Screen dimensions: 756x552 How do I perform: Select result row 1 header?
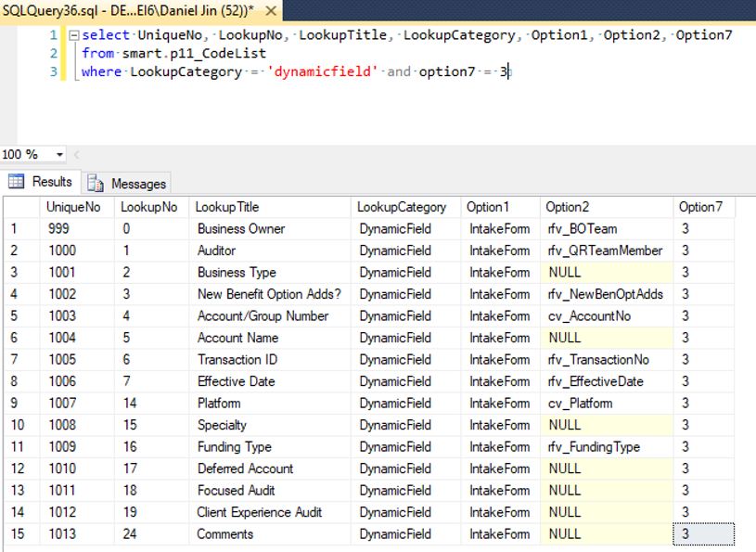21,229
